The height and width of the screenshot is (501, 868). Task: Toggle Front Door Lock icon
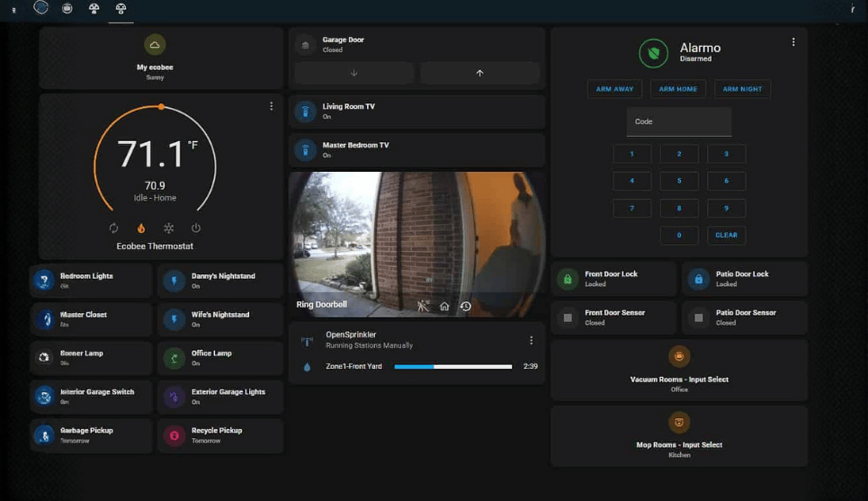[x=568, y=279]
